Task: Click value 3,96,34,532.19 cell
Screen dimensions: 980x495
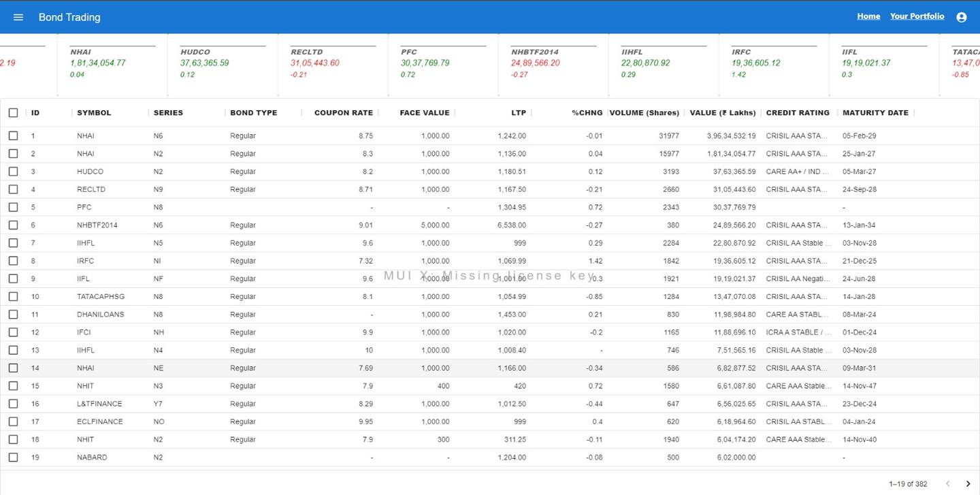Action: [731, 136]
